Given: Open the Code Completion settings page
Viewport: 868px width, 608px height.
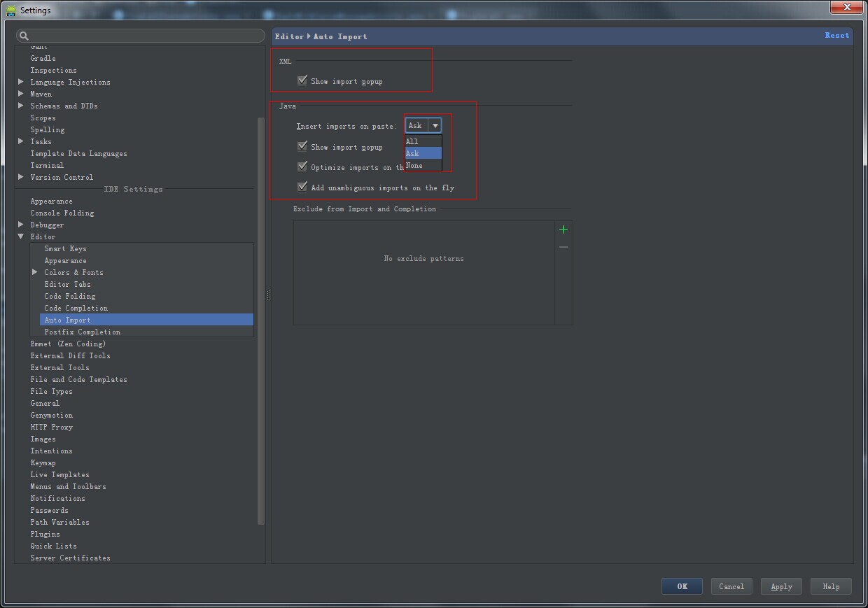Looking at the screenshot, I should [x=76, y=308].
